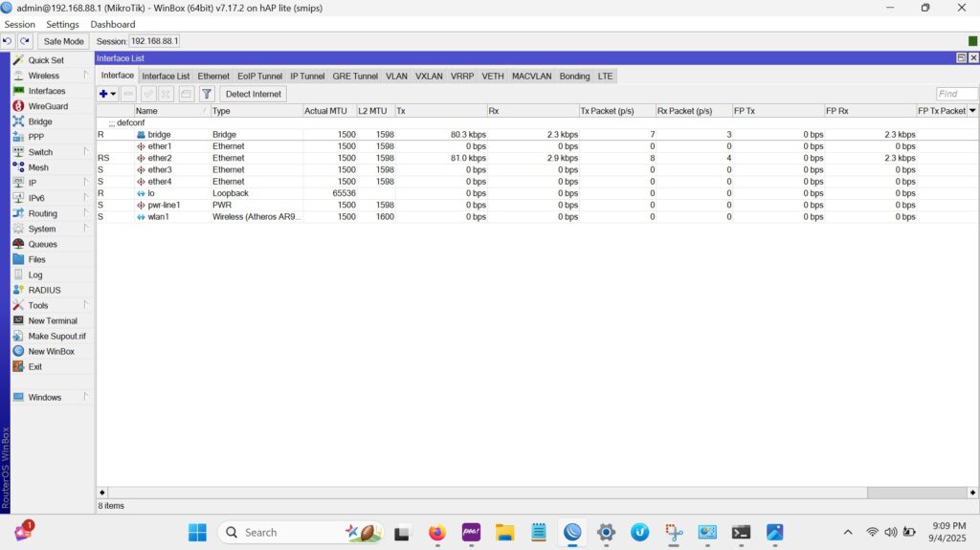Switch to the LTE tab

605,77
